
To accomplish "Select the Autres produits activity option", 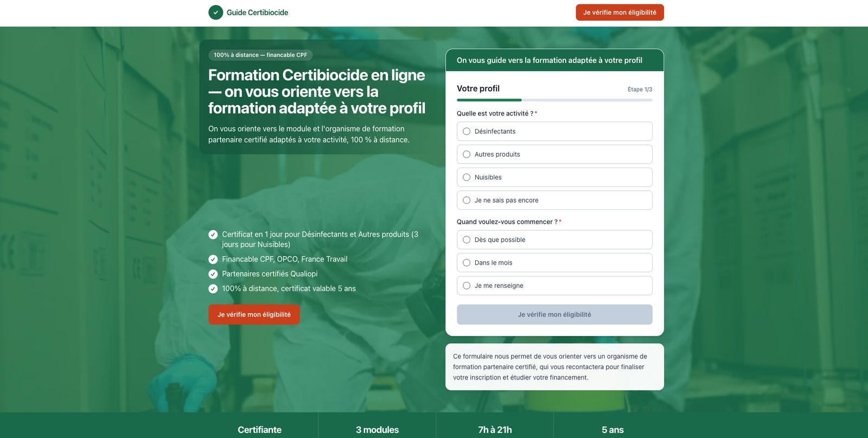I will pyautogui.click(x=554, y=154).
